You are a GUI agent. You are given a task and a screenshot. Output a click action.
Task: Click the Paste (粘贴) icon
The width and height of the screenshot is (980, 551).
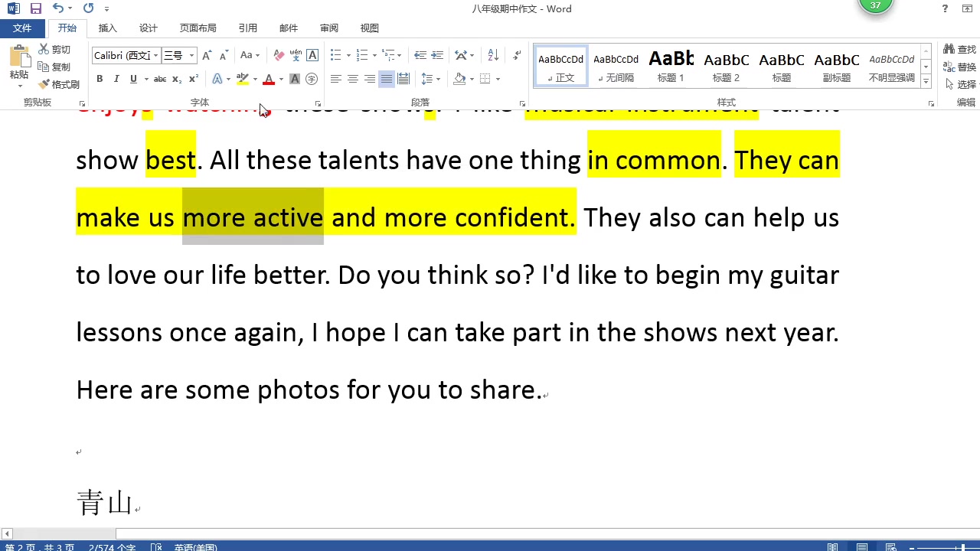pyautogui.click(x=18, y=57)
